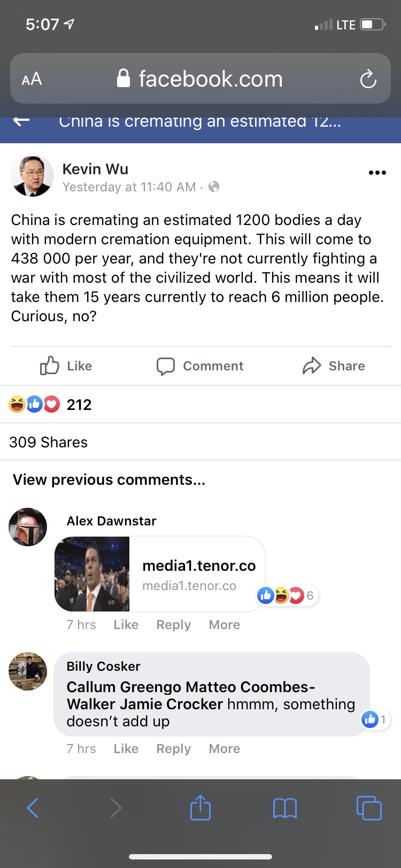Tap the Safari share sheet icon

(x=200, y=808)
